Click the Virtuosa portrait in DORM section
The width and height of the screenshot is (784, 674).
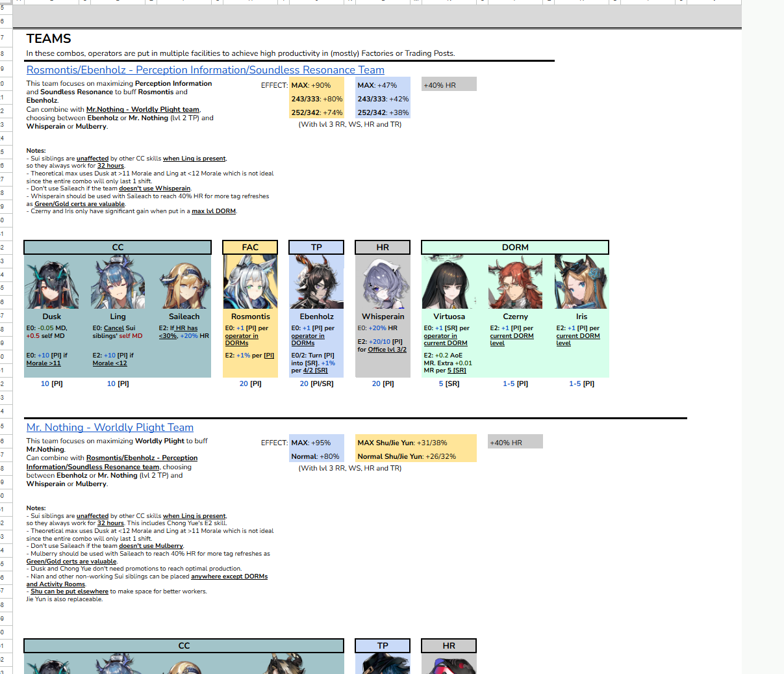pyautogui.click(x=449, y=283)
